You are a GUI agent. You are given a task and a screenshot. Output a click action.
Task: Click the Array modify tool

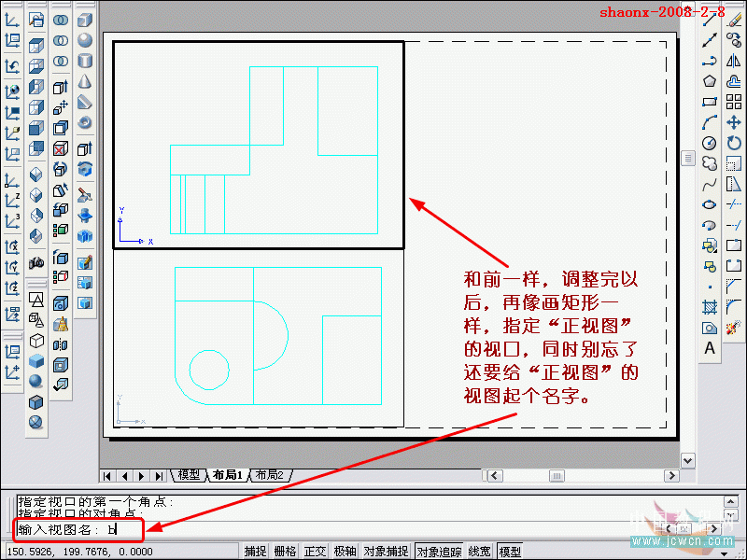[x=734, y=102]
